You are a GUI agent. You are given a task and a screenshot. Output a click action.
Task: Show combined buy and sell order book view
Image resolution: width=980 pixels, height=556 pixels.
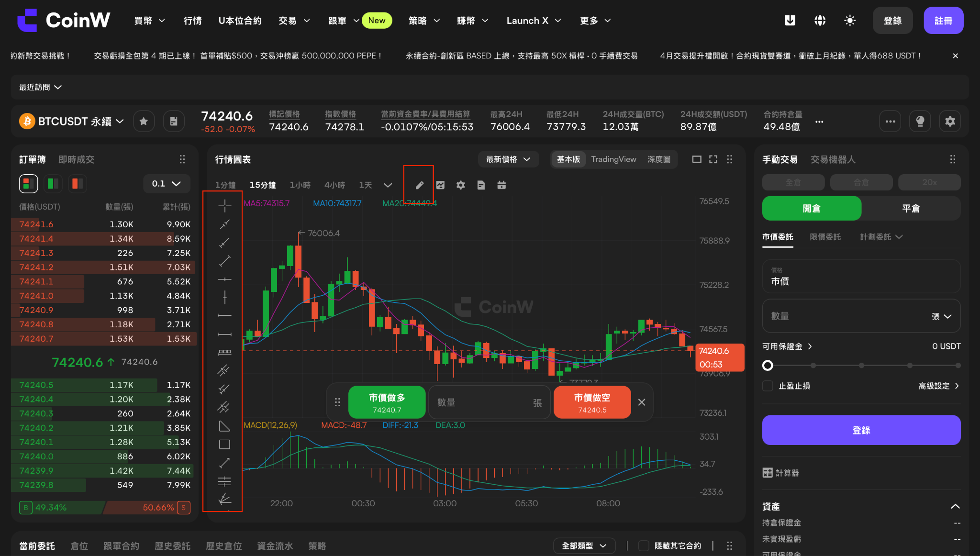click(28, 184)
